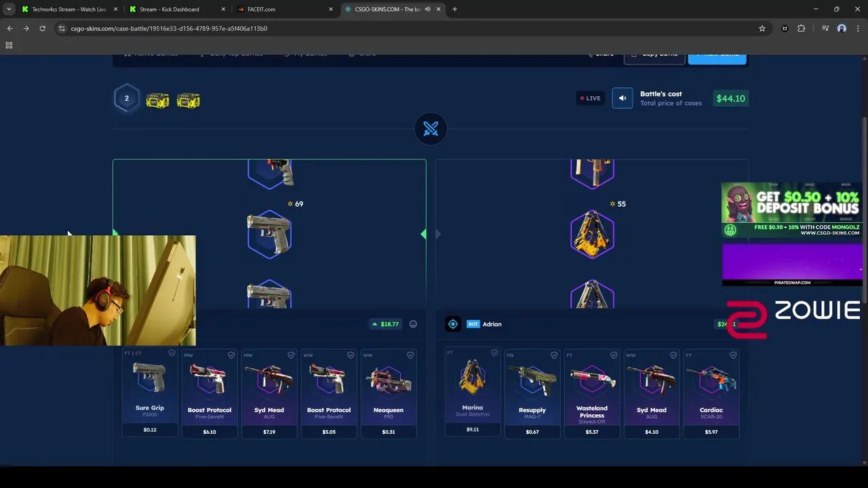Screen dimensions: 868x488
Task: Click the shield icon on Sure Grip card
Action: pyautogui.click(x=172, y=353)
